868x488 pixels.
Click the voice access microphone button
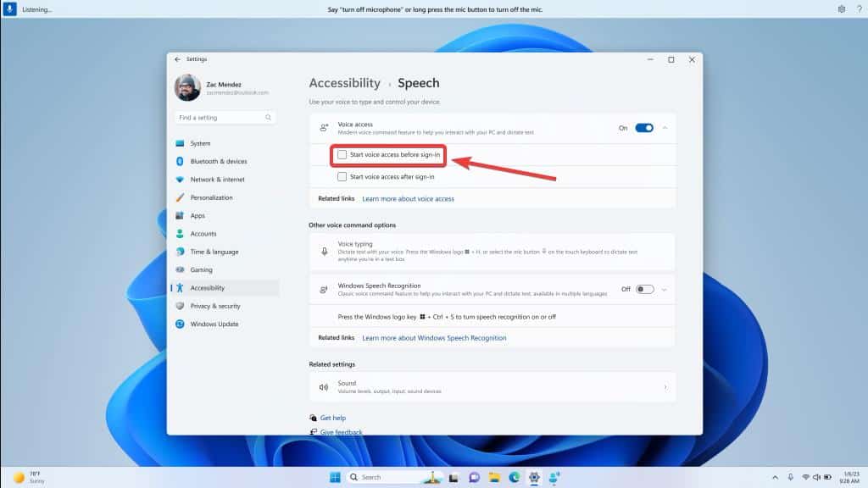(x=9, y=8)
